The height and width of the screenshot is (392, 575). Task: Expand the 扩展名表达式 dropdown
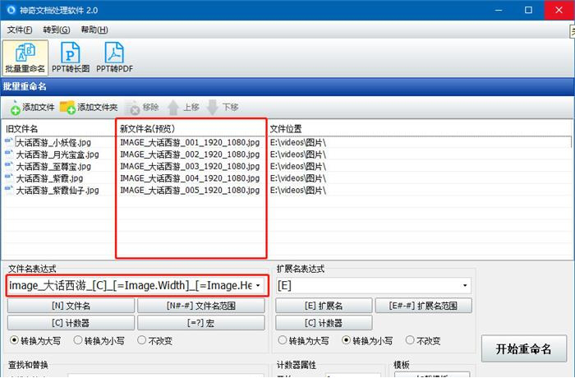(x=466, y=286)
